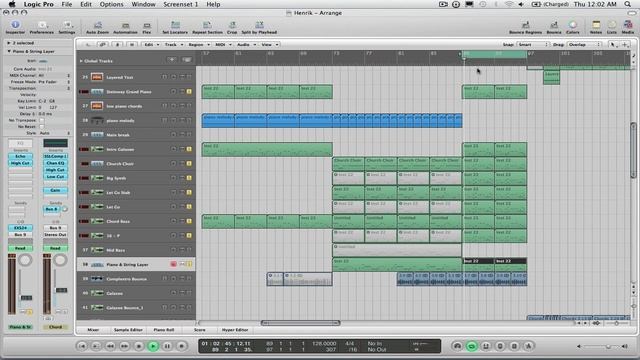This screenshot has height=360, width=640.
Task: Open the Snap Smart dropdown
Action: point(532,44)
